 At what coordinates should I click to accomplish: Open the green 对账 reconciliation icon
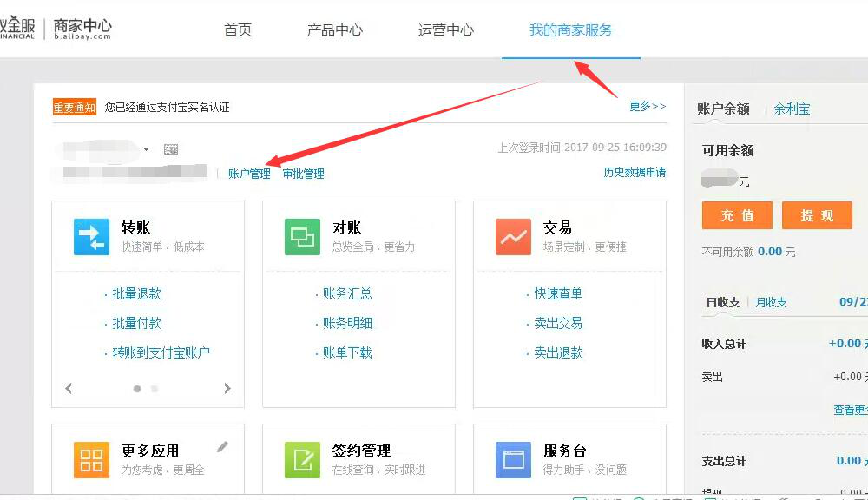(302, 237)
